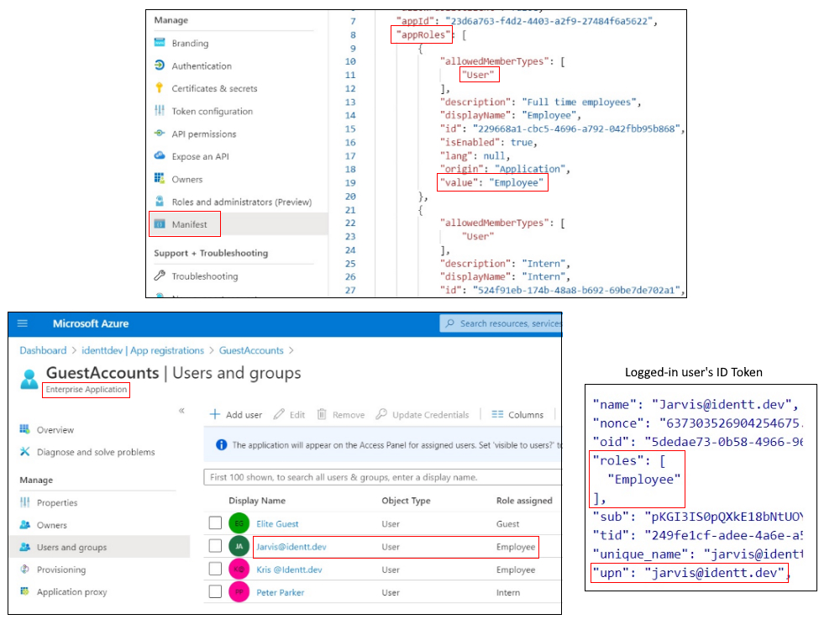Click the Columns icon in toolbar
Viewport: 840px width, 630px height.
pyautogui.click(x=497, y=414)
